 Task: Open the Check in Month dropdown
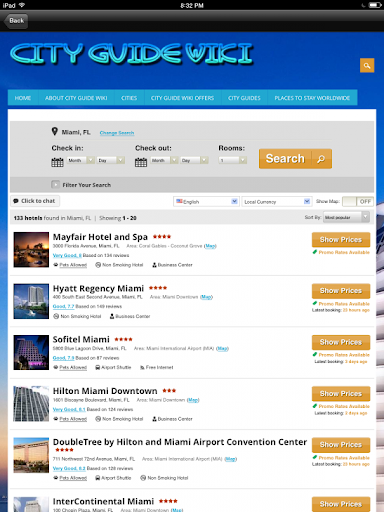(81, 160)
